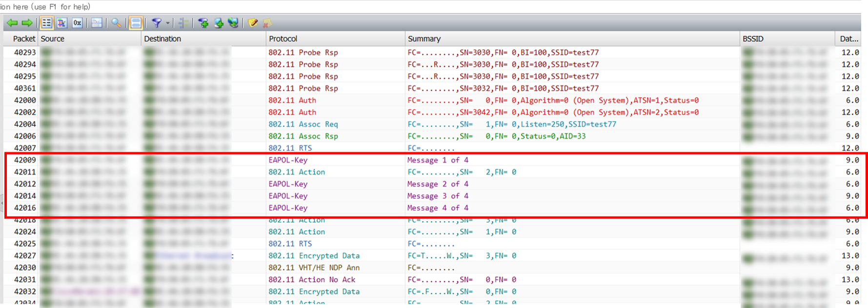The height and width of the screenshot is (308, 868).
Task: Select packet 40293 number cell
Action: tap(25, 52)
